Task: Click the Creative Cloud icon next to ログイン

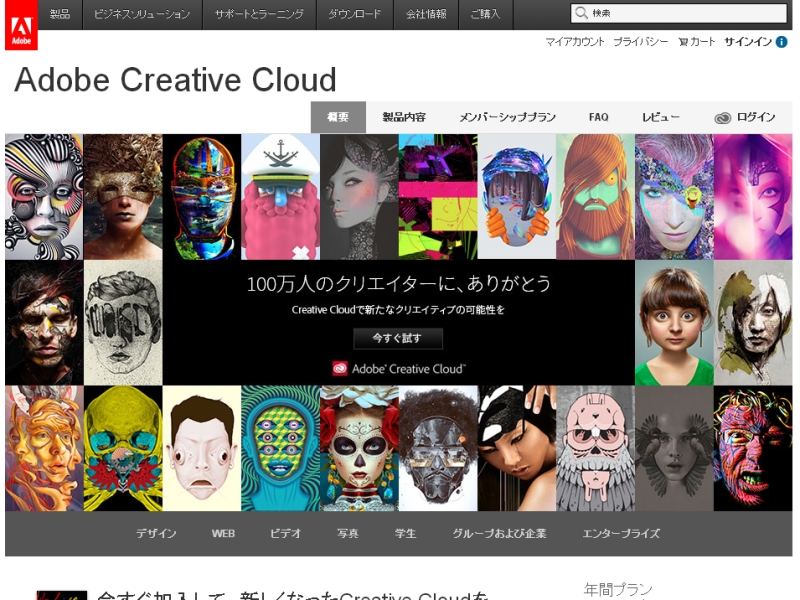Action: [722, 118]
